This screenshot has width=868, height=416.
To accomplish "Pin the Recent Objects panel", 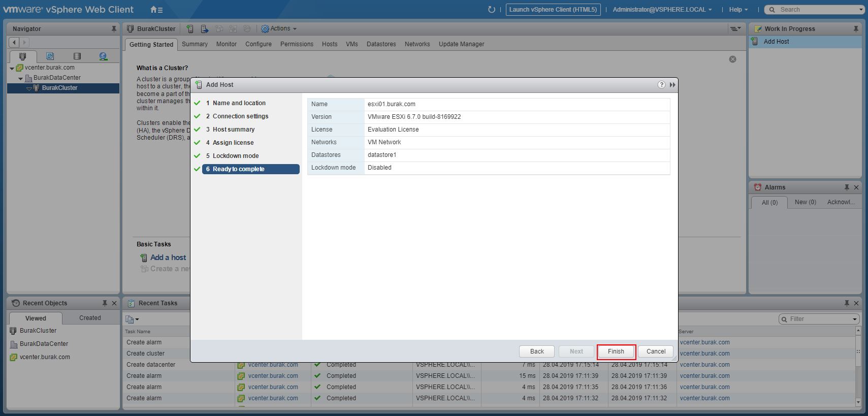I will pyautogui.click(x=105, y=303).
